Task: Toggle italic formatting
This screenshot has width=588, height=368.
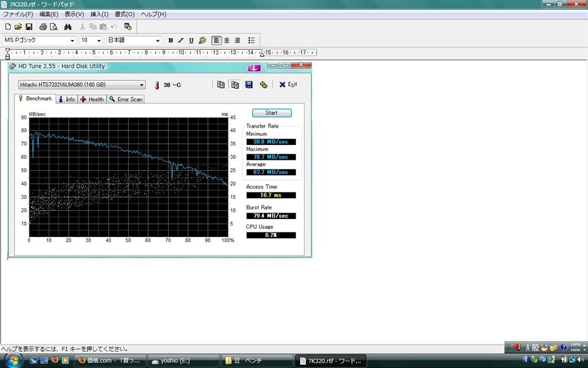Action: tap(180, 40)
